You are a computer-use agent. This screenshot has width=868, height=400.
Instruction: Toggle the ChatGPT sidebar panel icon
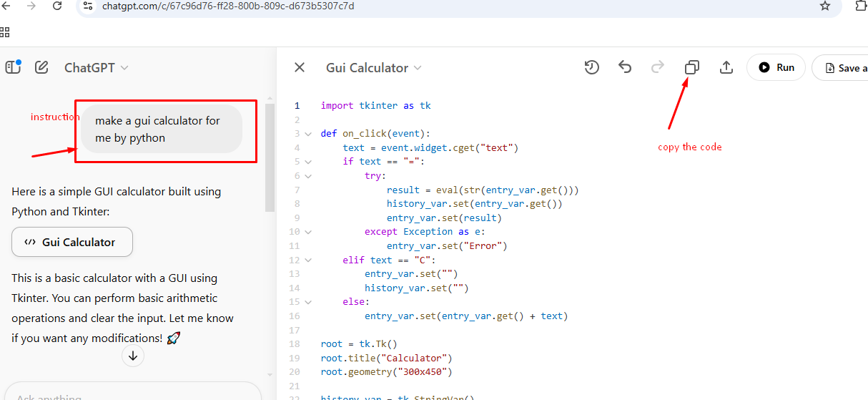click(x=13, y=67)
